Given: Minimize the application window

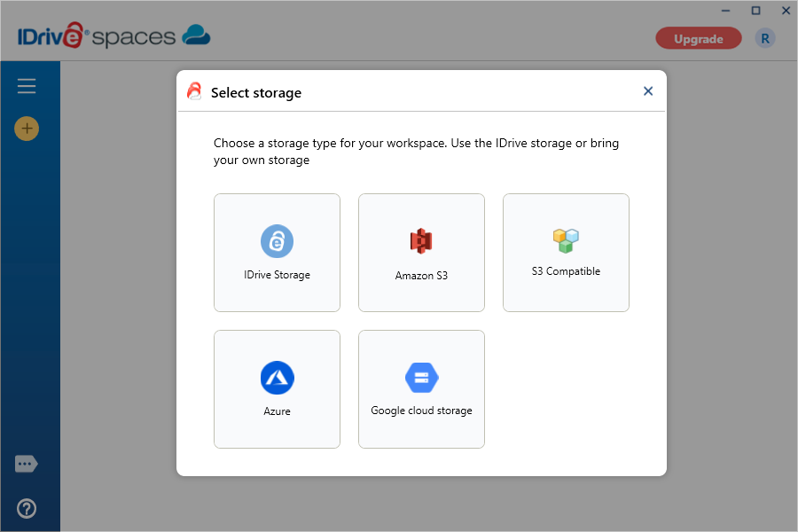Looking at the screenshot, I should pyautogui.click(x=725, y=10).
